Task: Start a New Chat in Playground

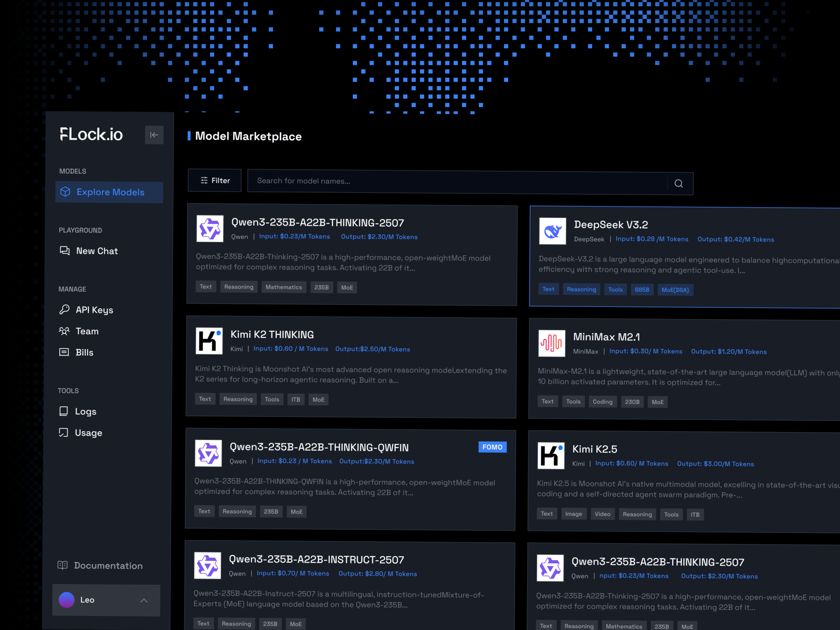Action: point(89,251)
